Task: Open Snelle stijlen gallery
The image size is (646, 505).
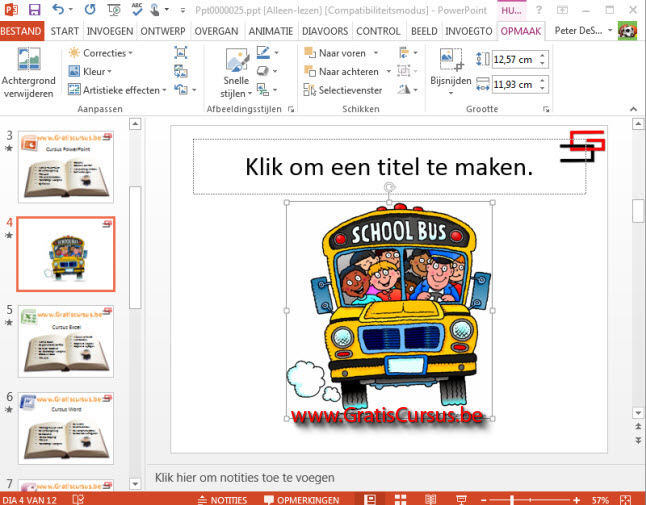Action: tap(236, 73)
